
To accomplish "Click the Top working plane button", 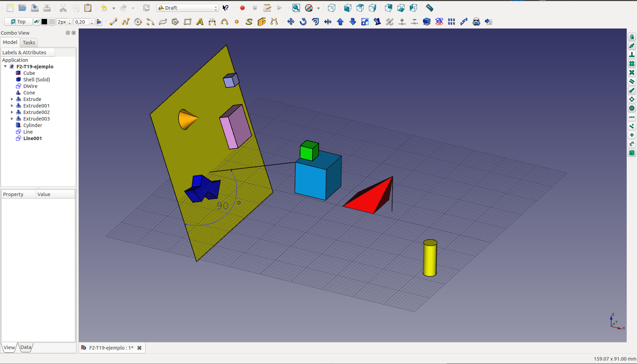I will [x=18, y=22].
